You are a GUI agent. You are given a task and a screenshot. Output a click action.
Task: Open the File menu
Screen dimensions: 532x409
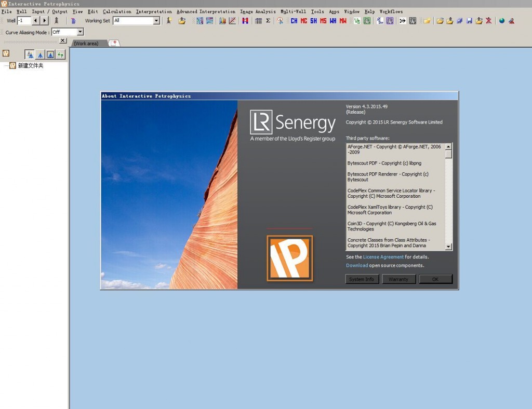6,11
